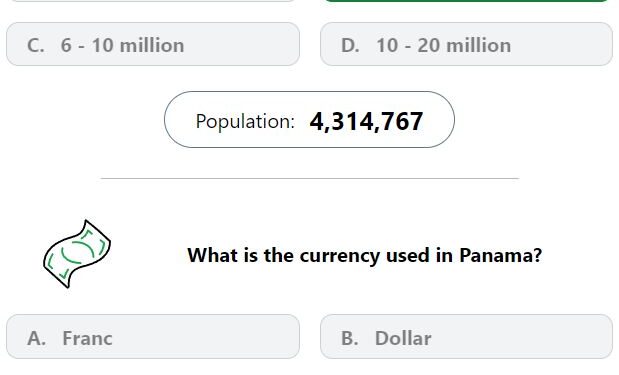
Task: Click the horizontal divider between questions
Action: pos(310,178)
